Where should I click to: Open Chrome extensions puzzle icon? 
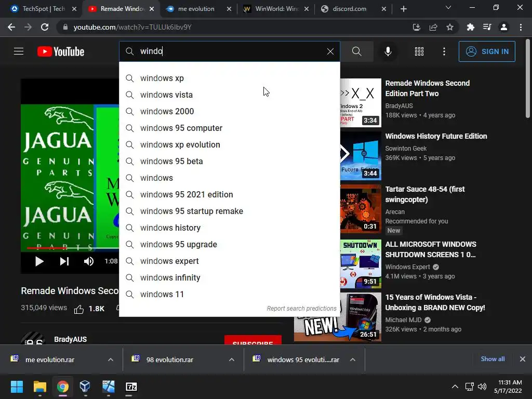pos(470,27)
